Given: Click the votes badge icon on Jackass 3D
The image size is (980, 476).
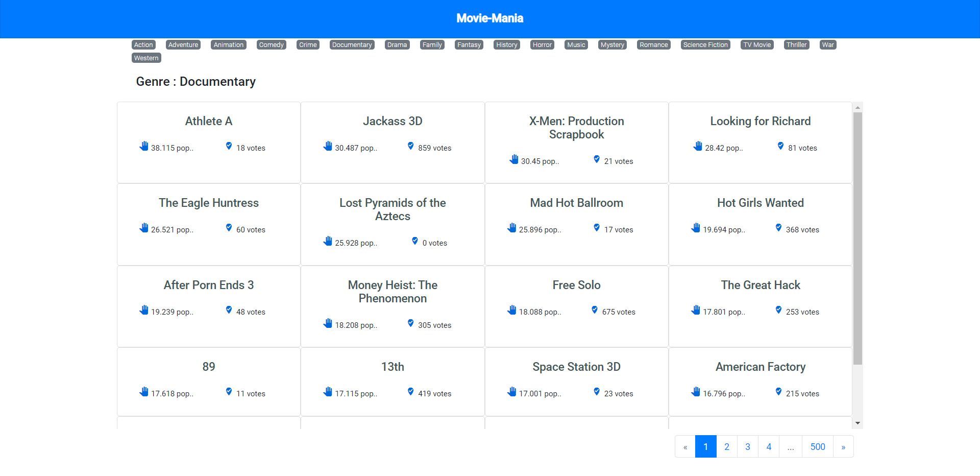Looking at the screenshot, I should 410,146.
